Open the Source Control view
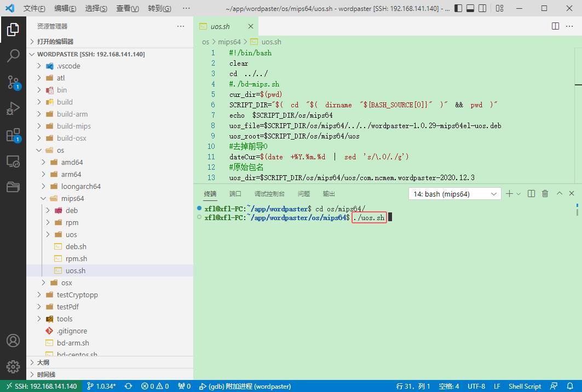 coord(13,82)
